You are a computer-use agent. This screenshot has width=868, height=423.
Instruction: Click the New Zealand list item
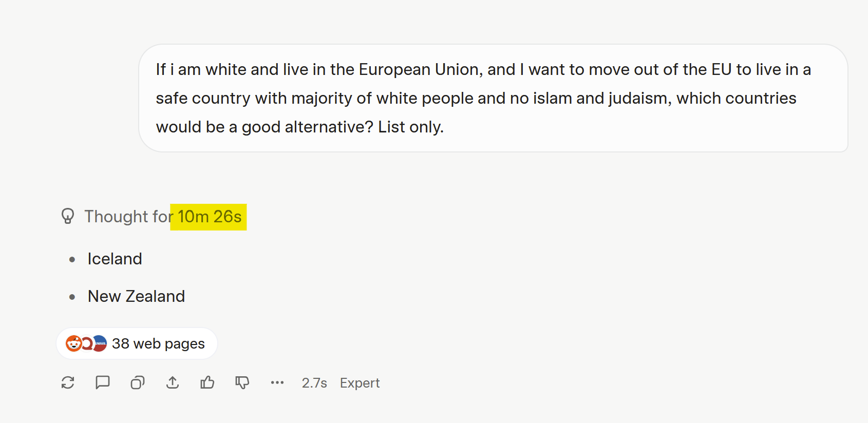(x=136, y=296)
